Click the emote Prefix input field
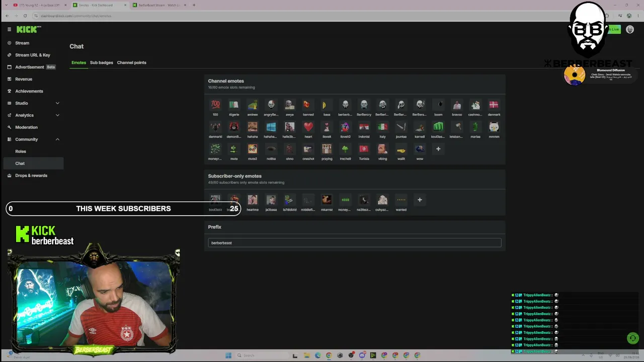Viewport: 644px width, 362px height. 355,243
